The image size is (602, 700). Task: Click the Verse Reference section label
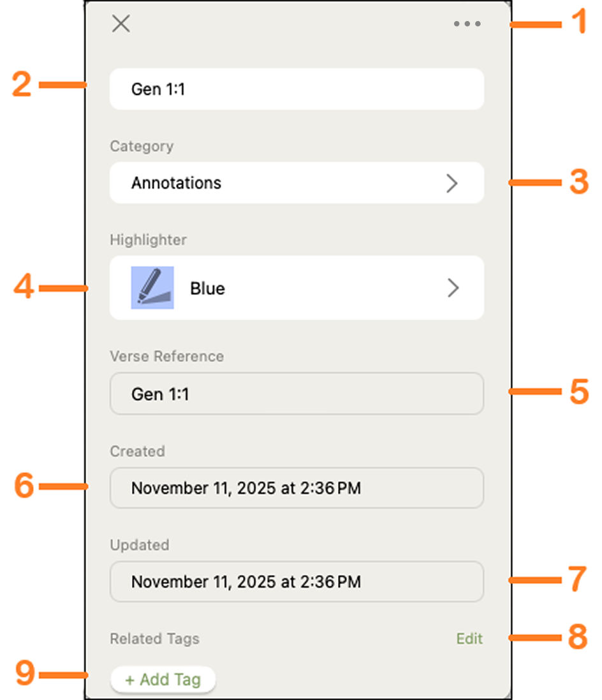coord(167,356)
